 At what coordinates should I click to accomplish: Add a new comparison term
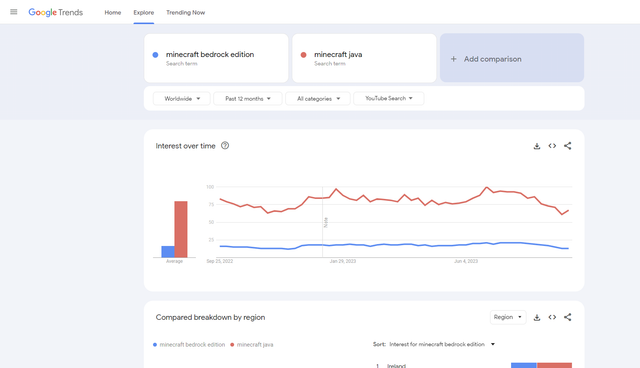(512, 58)
